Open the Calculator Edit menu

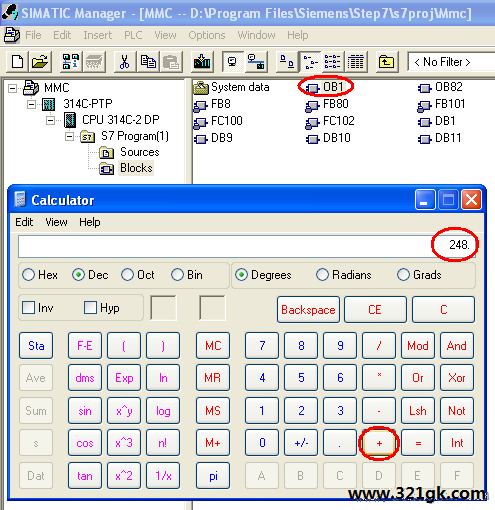click(x=24, y=222)
